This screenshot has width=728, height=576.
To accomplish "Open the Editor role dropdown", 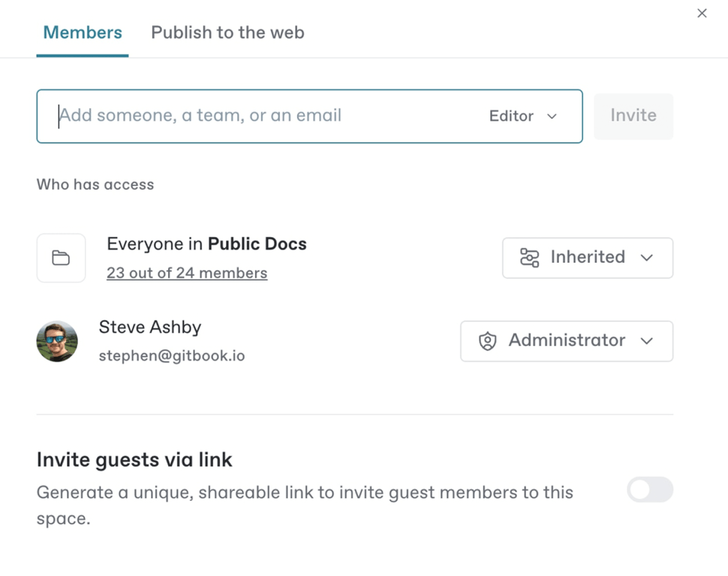I will tap(522, 116).
